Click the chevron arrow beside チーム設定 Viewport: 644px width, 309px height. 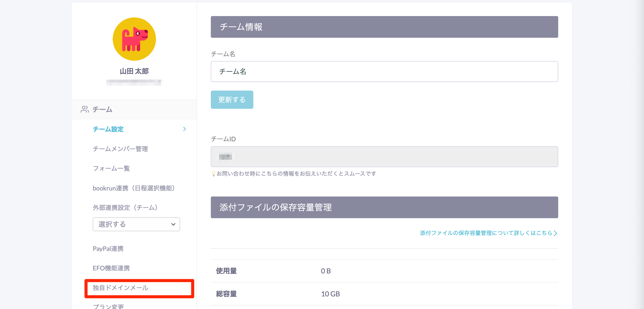point(185,129)
